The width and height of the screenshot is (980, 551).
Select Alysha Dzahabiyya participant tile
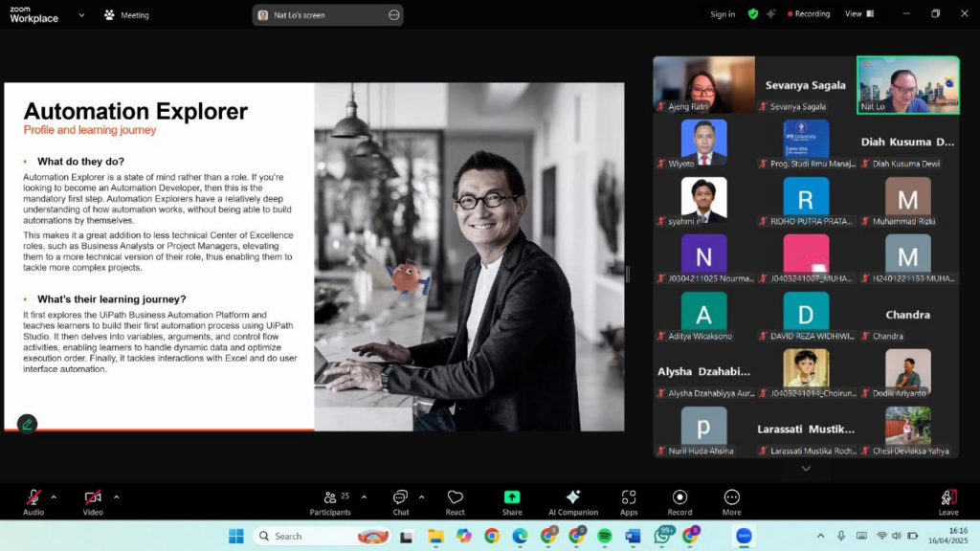tap(703, 372)
